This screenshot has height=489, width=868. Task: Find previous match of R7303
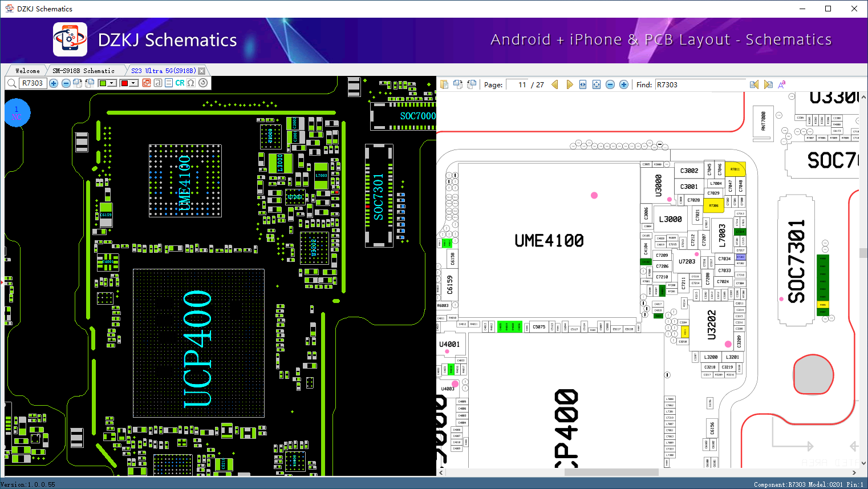click(754, 84)
